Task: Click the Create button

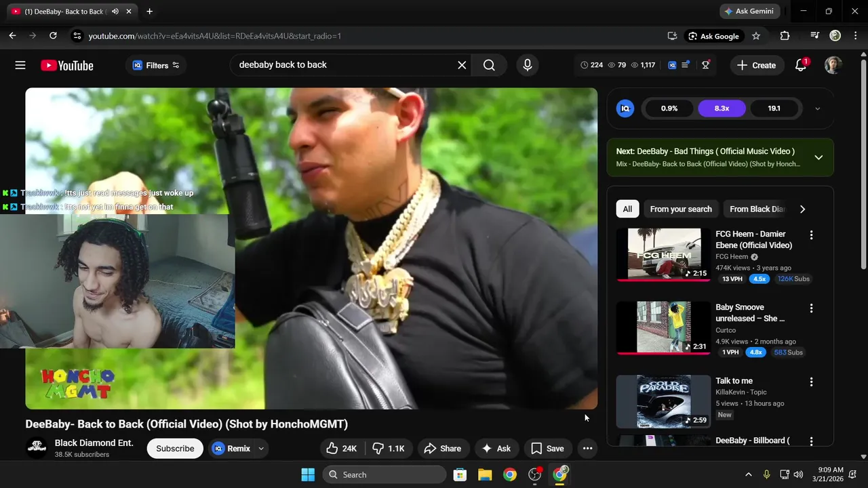Action: 756,65
